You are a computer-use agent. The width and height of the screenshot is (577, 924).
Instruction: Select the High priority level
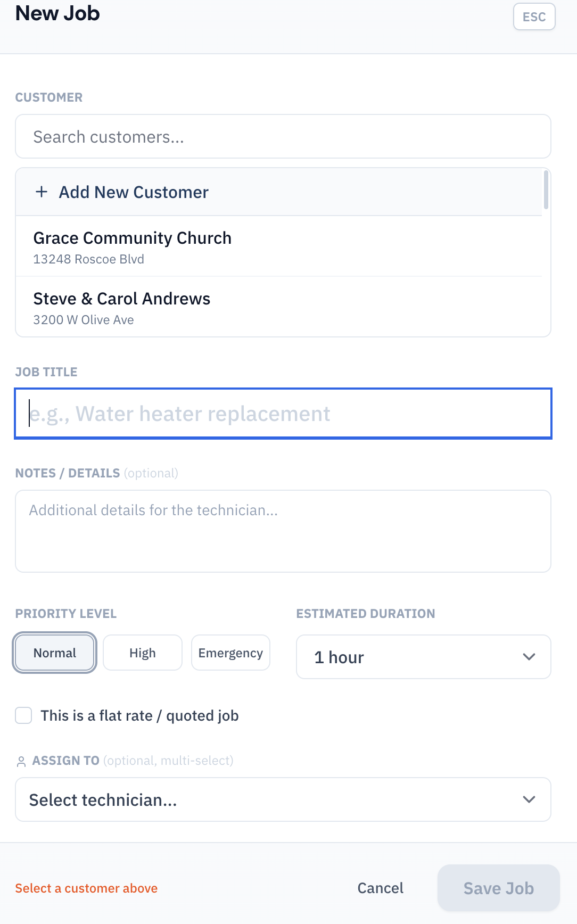point(142,652)
